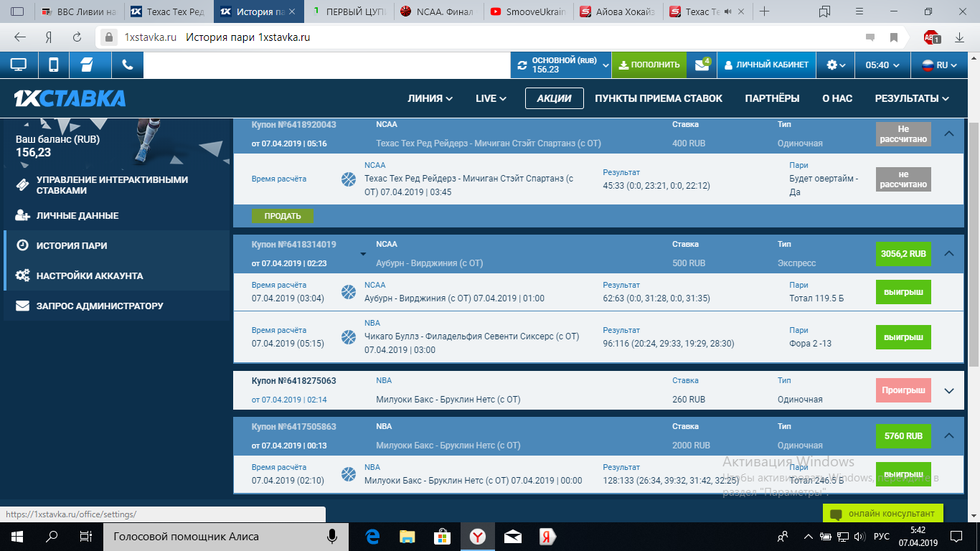Screen dimensions: 980x551
Task: Open a new browser tab
Action: (765, 11)
